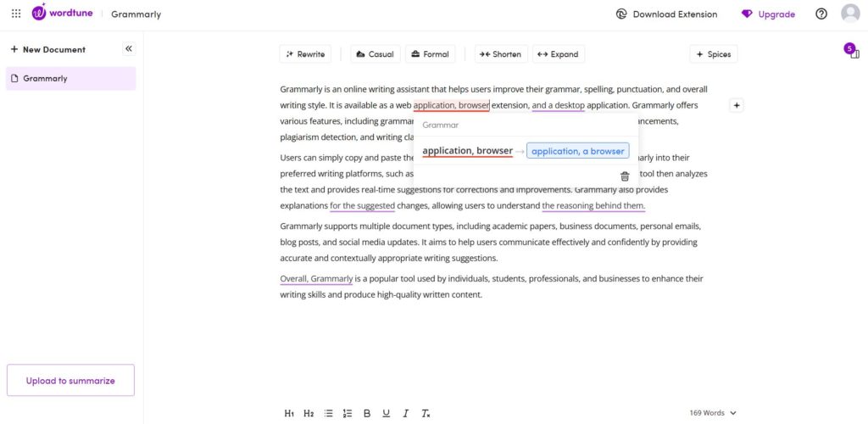Click the Upgrade link

pos(768,14)
